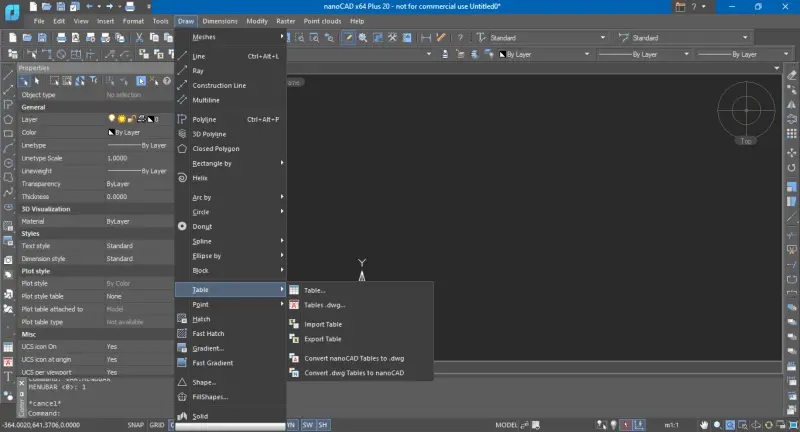Click the coordinates readout in status bar
This screenshot has width=800, height=432.
point(41,425)
